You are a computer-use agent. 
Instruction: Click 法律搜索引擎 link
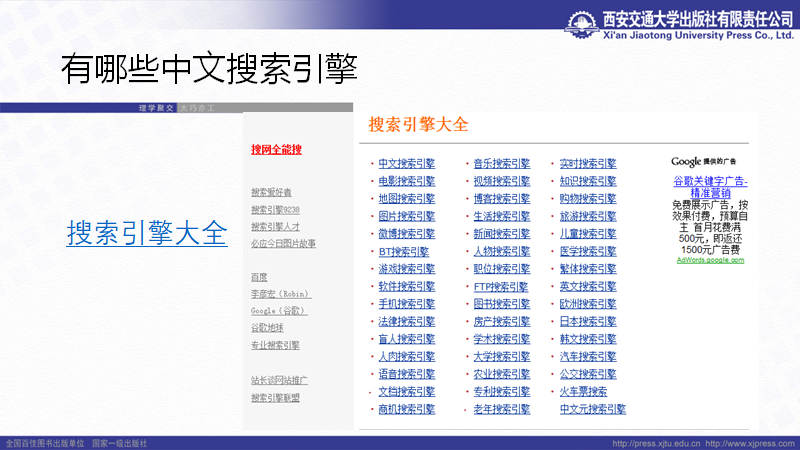407,321
